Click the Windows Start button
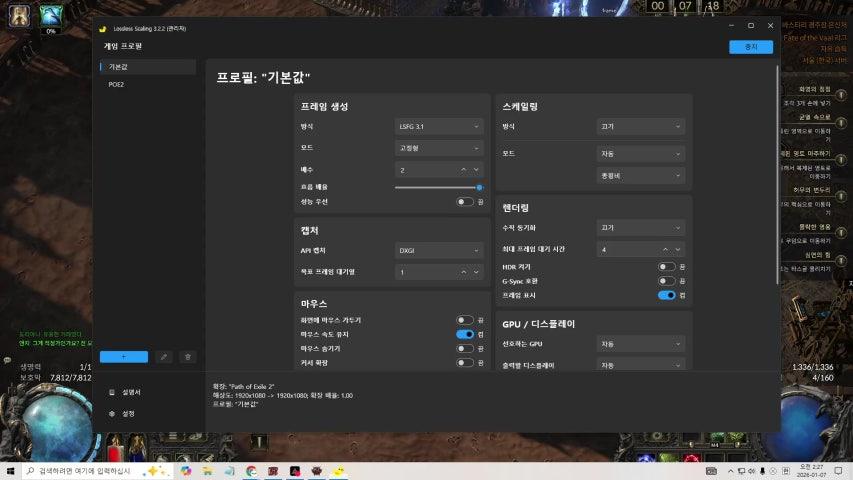853x480 pixels. [x=11, y=471]
